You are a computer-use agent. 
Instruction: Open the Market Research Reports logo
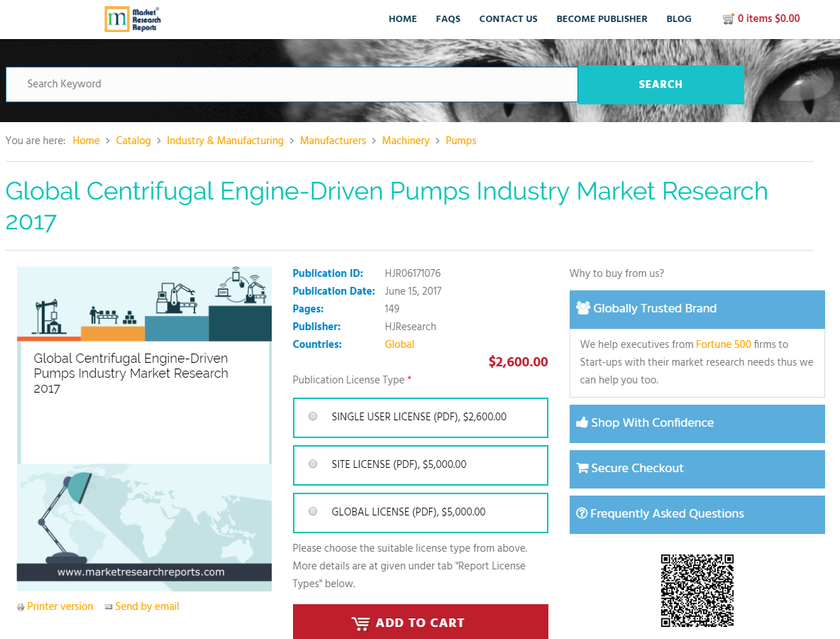pyautogui.click(x=133, y=19)
